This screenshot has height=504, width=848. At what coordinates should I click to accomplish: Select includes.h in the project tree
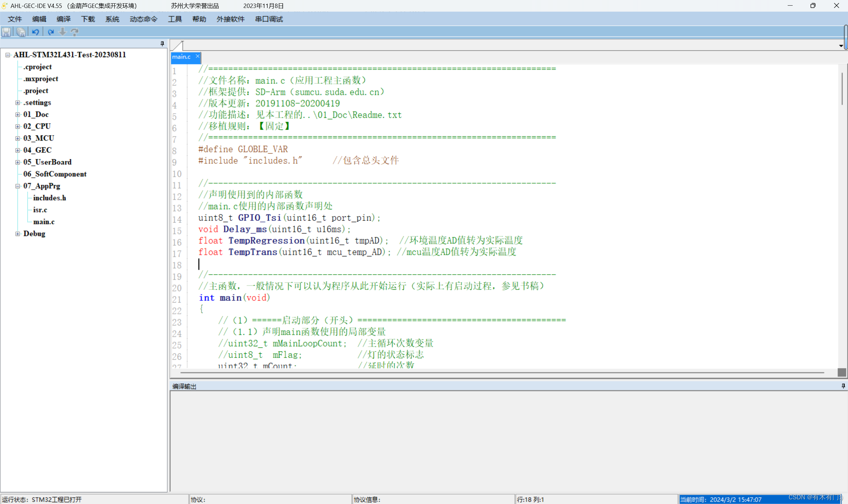(50, 198)
